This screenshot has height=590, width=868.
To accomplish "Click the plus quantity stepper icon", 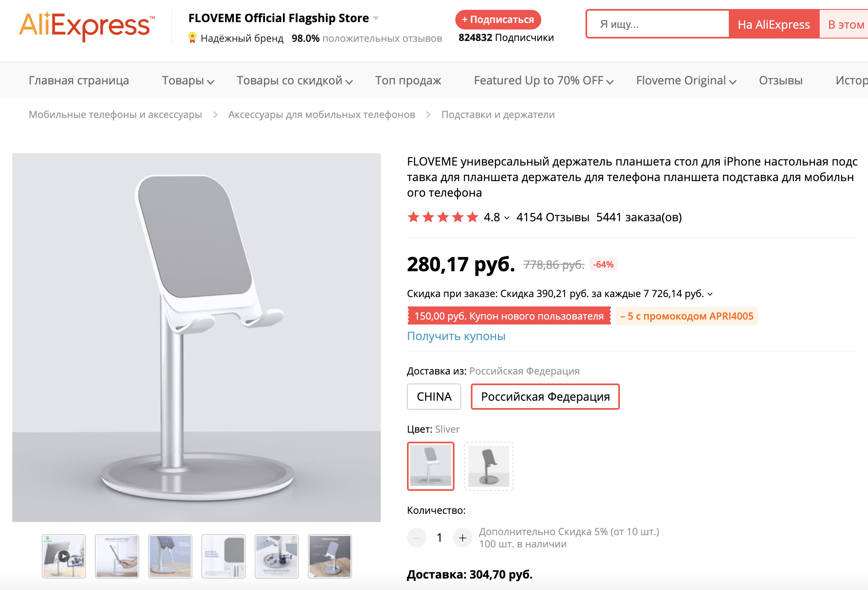I will tap(463, 538).
